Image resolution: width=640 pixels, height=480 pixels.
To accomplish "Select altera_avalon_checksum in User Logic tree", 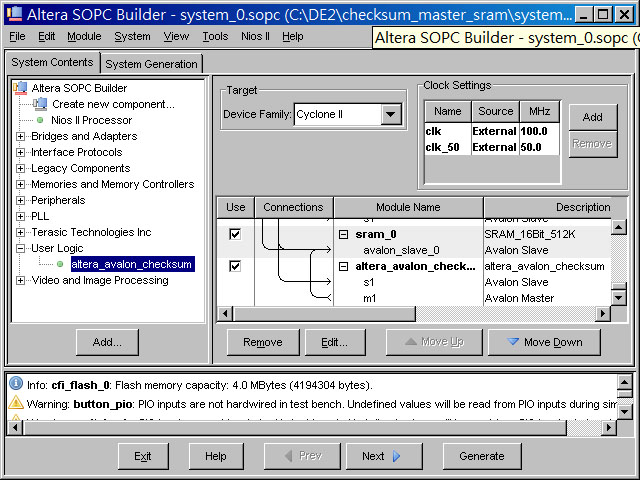I will pyautogui.click(x=131, y=264).
